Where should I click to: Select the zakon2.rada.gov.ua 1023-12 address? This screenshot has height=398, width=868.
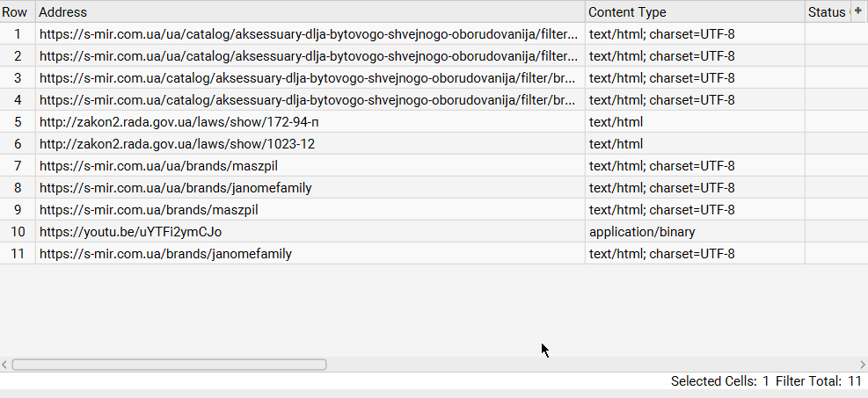177,144
